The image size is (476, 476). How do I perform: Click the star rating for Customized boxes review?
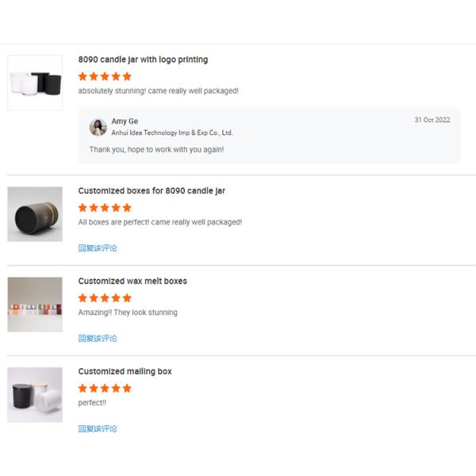coord(105,208)
